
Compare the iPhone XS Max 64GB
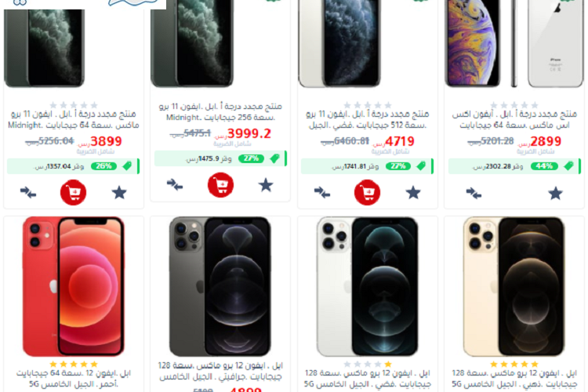pyautogui.click(x=474, y=194)
